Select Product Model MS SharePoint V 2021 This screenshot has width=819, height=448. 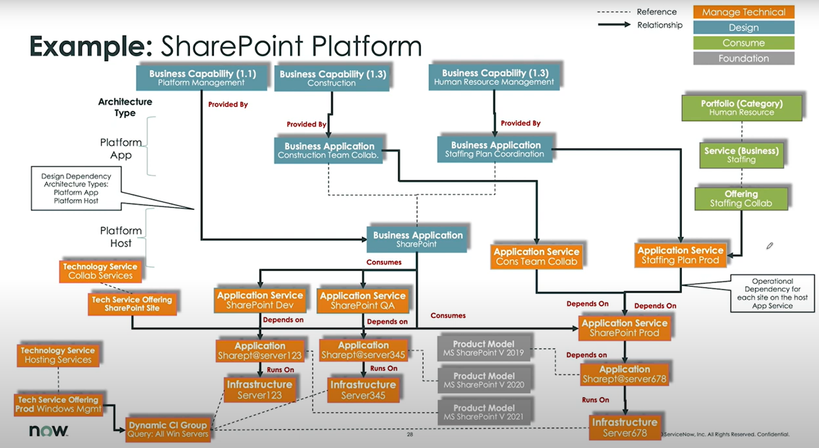[484, 412]
